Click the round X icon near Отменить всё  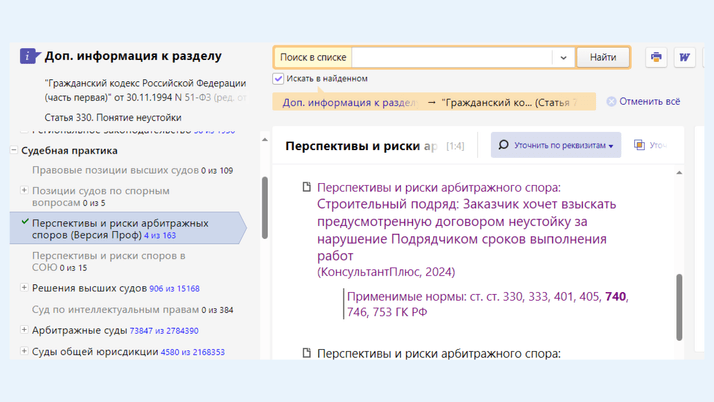(x=611, y=102)
